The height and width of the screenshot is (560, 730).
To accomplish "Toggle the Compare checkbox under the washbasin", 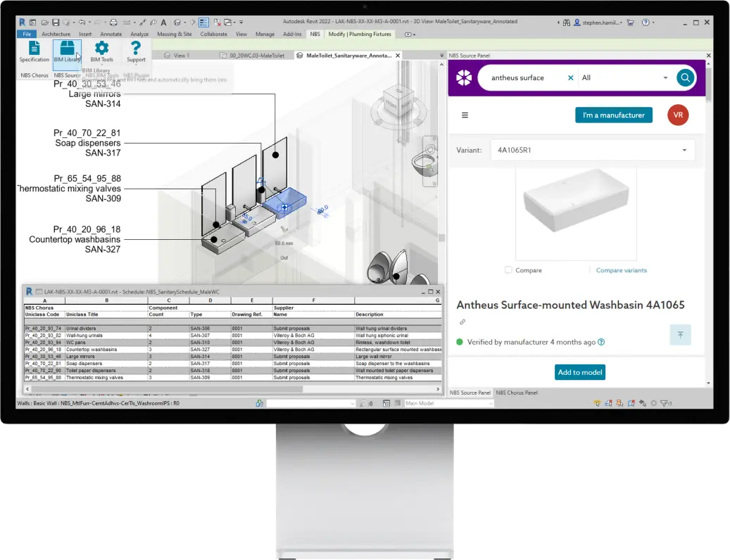I will 508,270.
